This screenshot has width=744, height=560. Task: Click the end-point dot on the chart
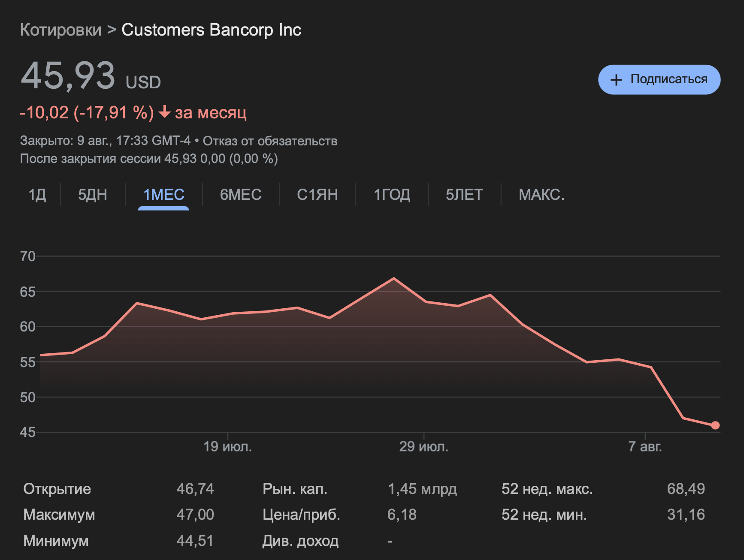point(715,425)
